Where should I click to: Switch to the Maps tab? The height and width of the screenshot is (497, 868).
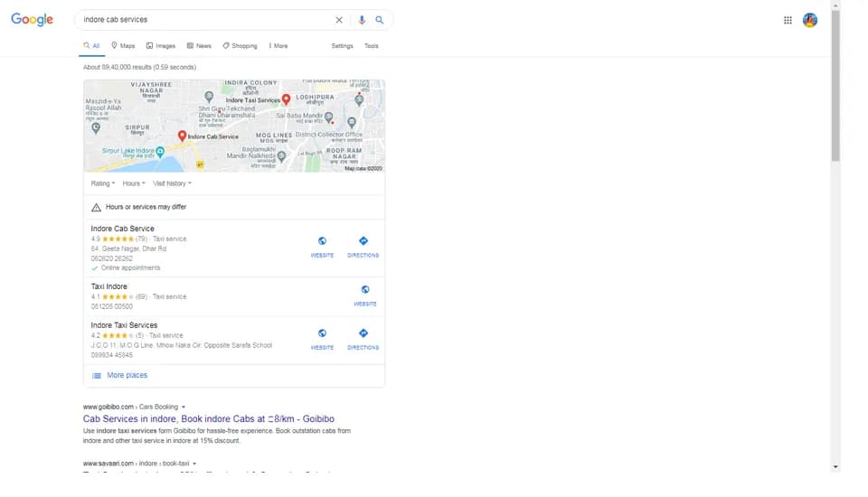[123, 46]
